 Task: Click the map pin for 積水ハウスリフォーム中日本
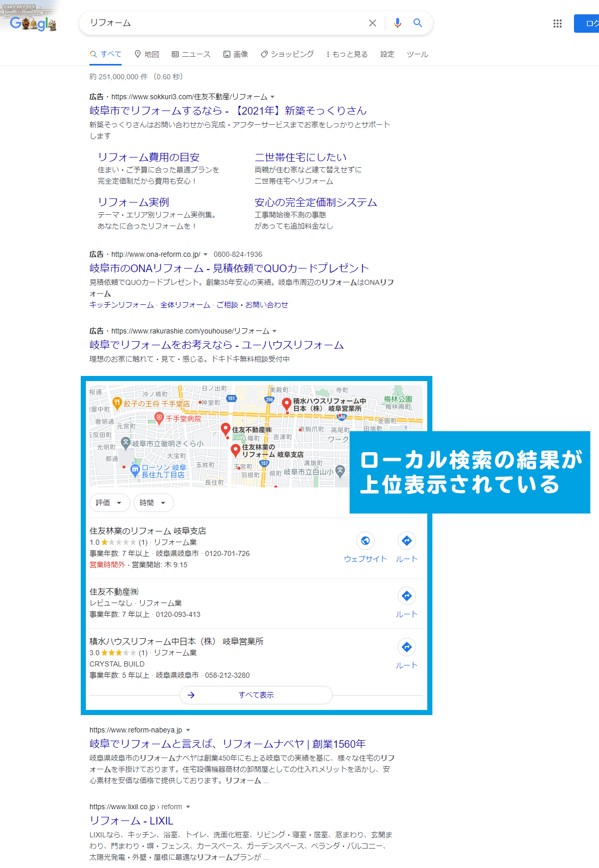coord(287,404)
